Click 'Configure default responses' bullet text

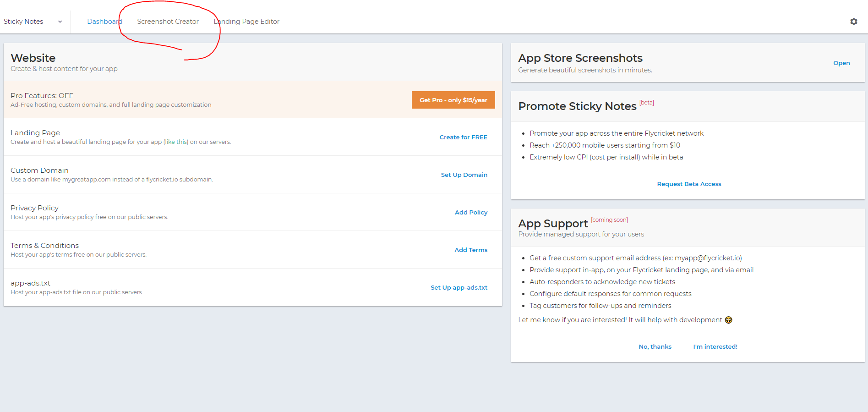[x=610, y=294]
